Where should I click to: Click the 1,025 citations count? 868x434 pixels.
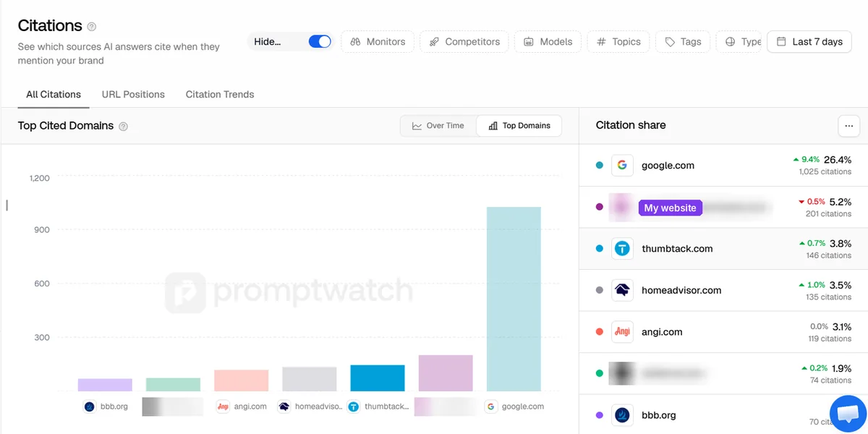pos(825,172)
